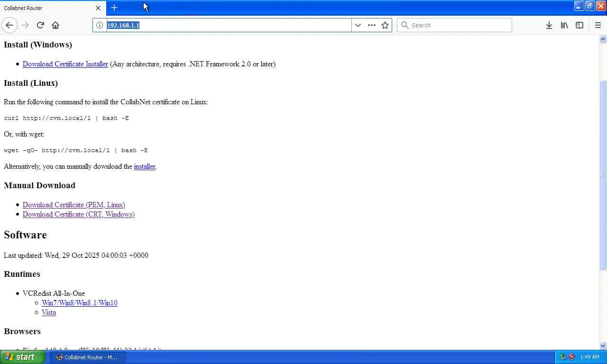Bookmark this page with the star

click(x=385, y=25)
